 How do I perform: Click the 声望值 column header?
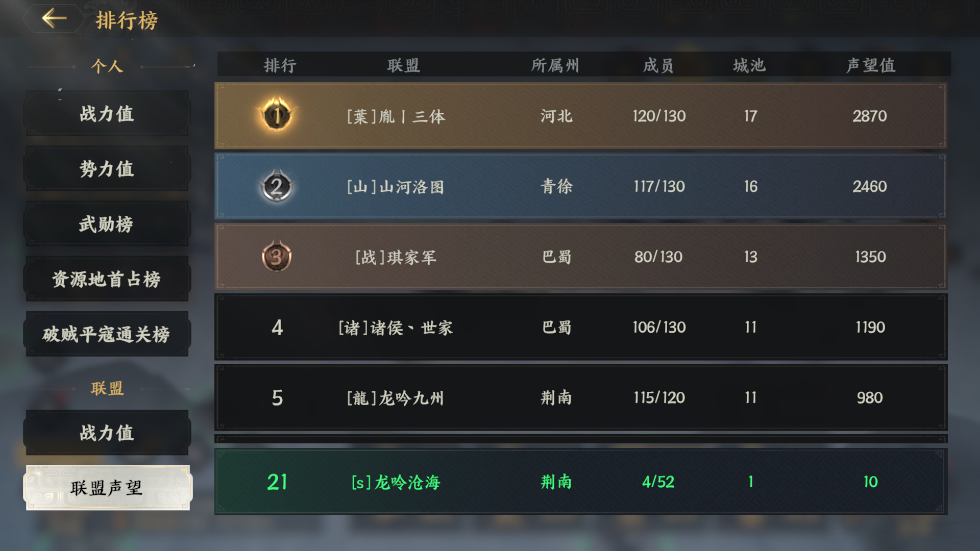click(871, 65)
